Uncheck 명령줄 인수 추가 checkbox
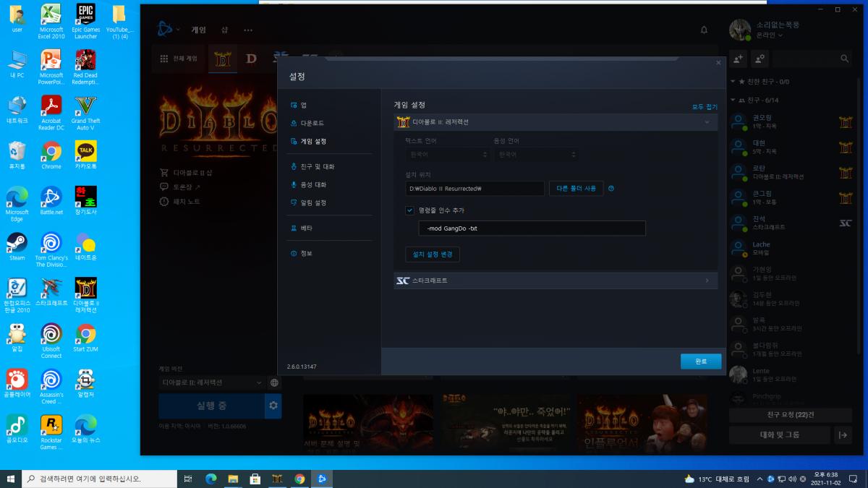 [x=409, y=210]
